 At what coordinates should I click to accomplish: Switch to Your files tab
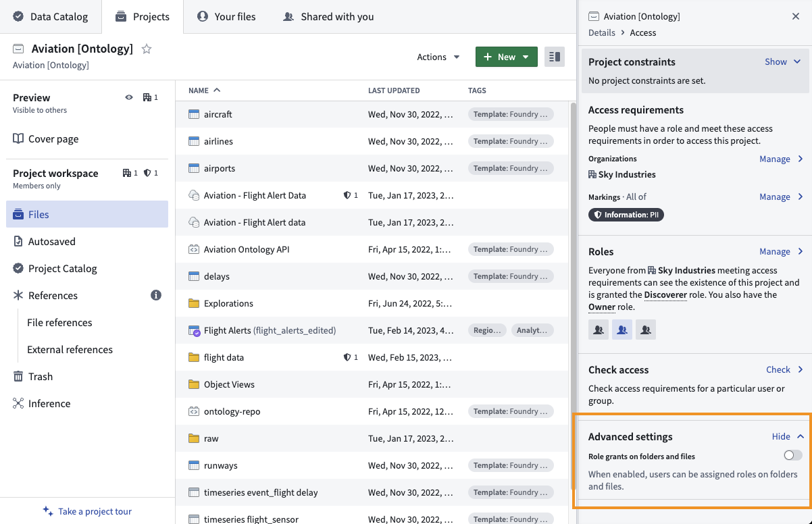point(226,16)
